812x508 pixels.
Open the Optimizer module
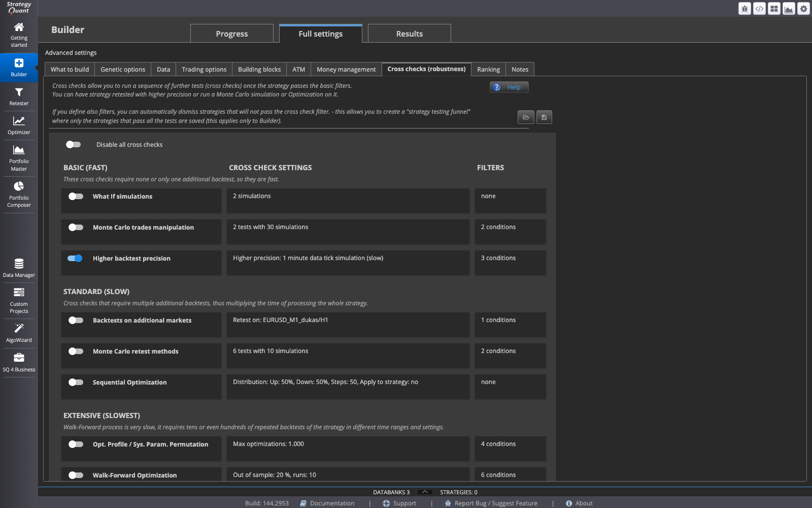[x=19, y=125]
